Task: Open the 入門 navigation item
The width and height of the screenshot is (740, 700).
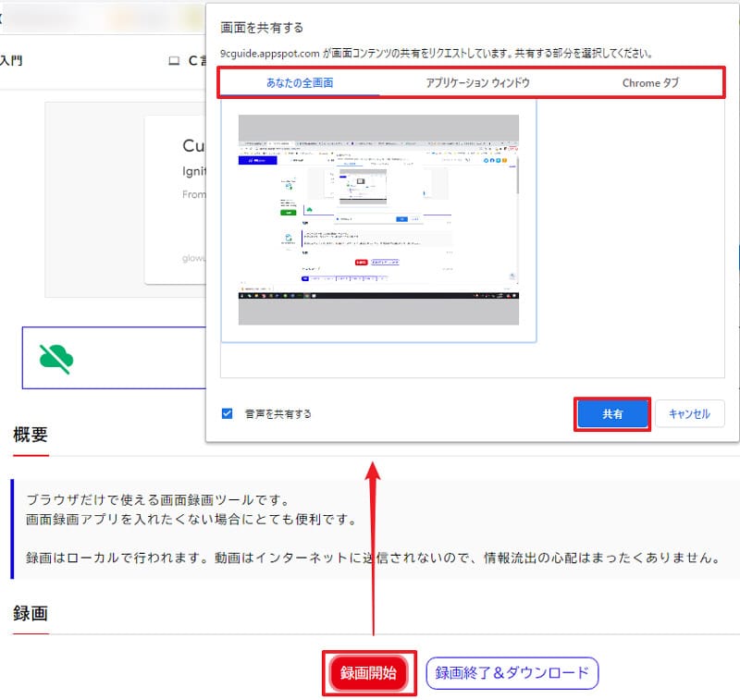Action: (x=11, y=61)
